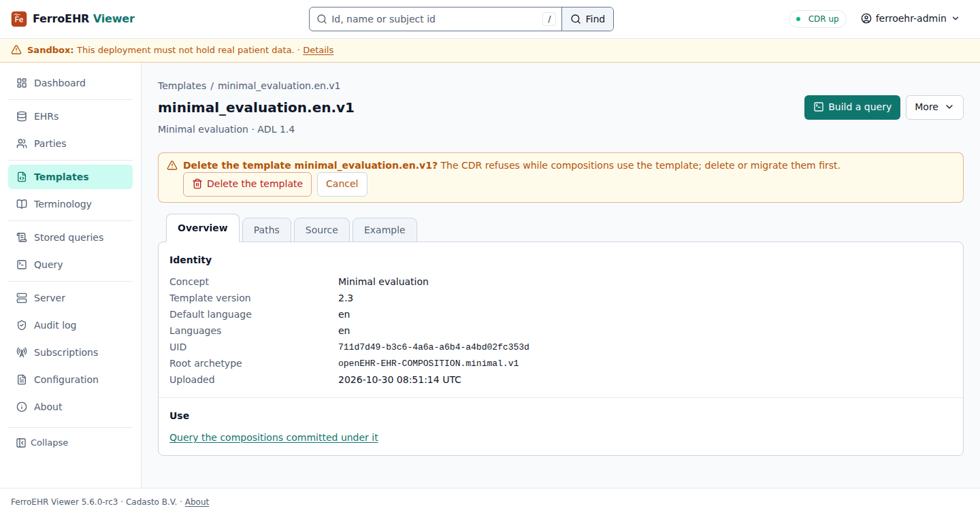The image size is (980, 515).
Task: Click the minimal_evaluation.en.v1 page heading
Action: coord(256,107)
